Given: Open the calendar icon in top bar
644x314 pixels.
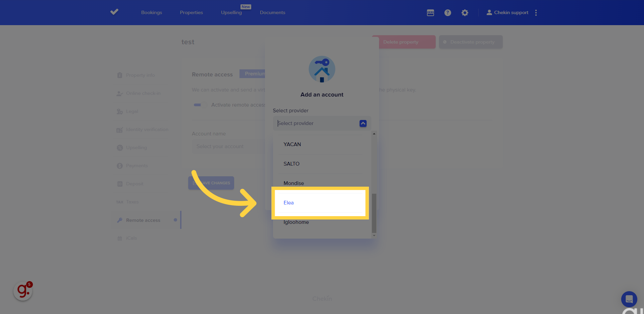Looking at the screenshot, I should click(x=430, y=13).
